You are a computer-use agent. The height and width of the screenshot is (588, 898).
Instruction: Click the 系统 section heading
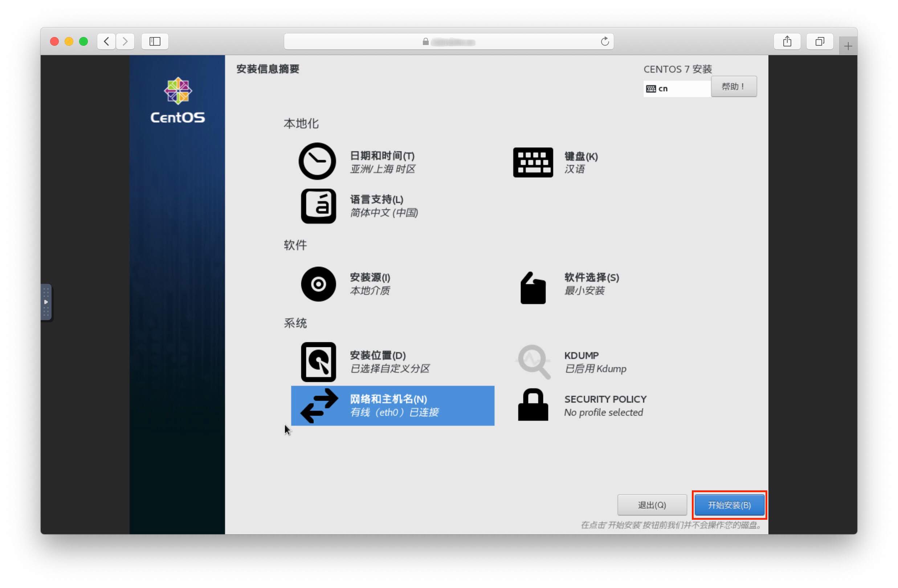295,323
